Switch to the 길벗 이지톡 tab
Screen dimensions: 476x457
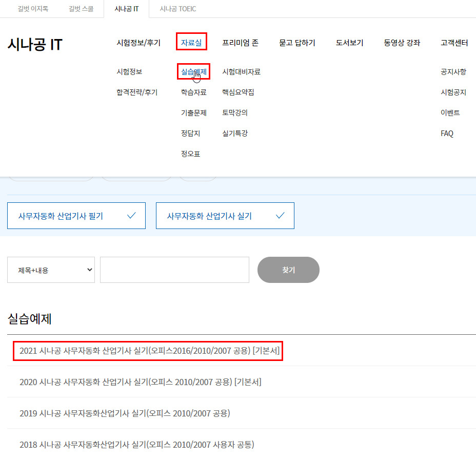pos(33,9)
